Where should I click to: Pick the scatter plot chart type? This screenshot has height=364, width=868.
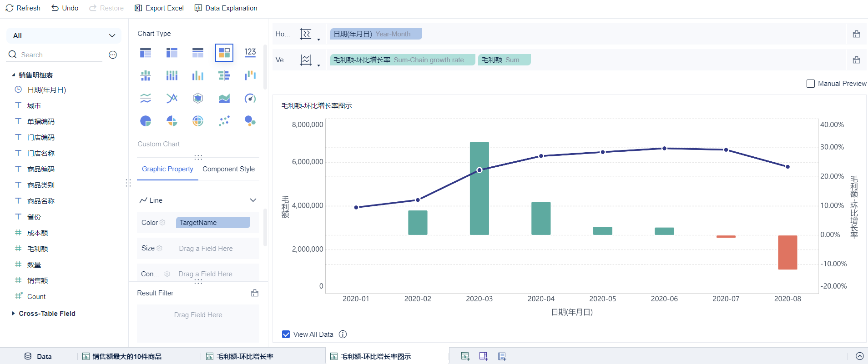(x=224, y=121)
